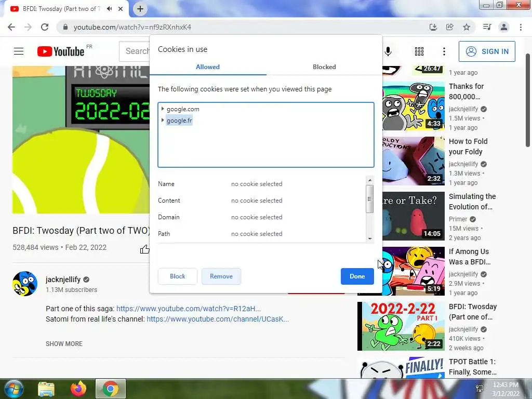Open the How to Fold your Foldy thumbnail
This screenshot has height=399, width=532.
click(x=413, y=161)
